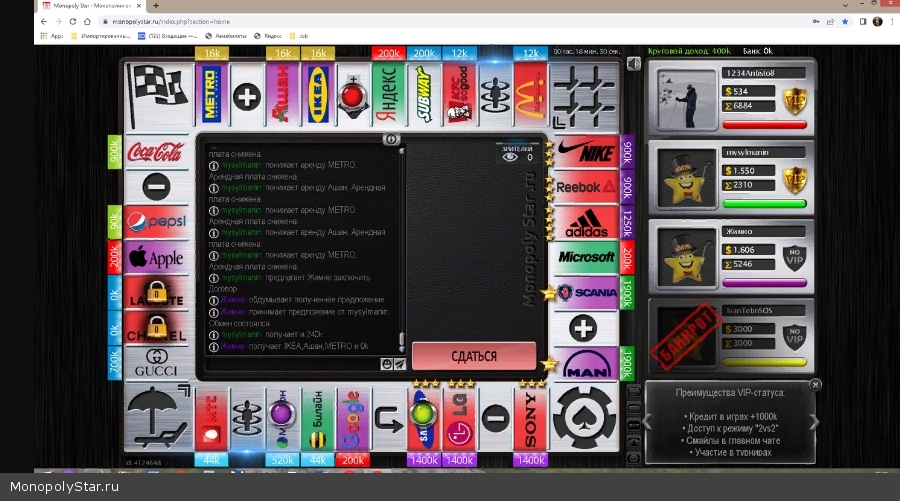The width and height of the screenshot is (900, 501).
Task: Click the checkered flag start corner
Action: tap(158, 95)
